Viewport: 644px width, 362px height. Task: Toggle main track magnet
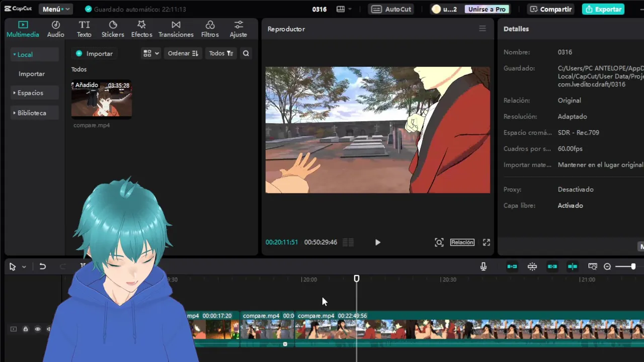coord(512,266)
